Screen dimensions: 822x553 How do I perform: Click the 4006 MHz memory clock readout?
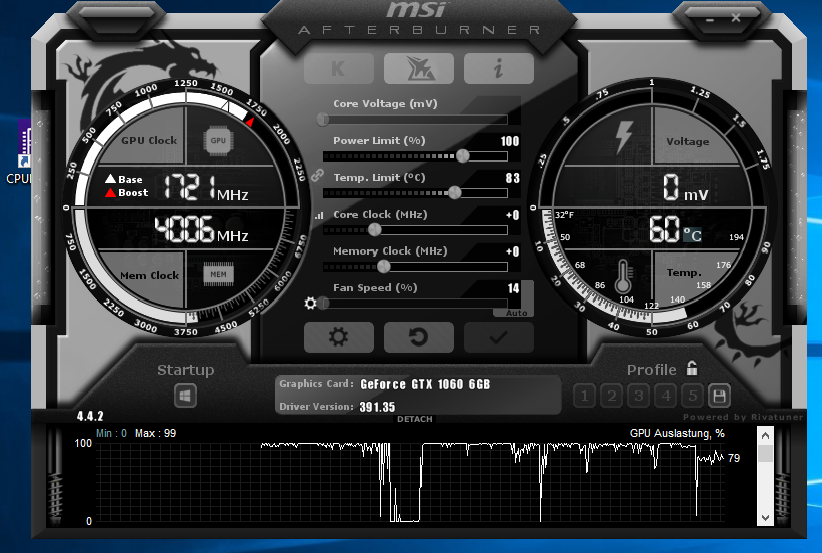[202, 230]
